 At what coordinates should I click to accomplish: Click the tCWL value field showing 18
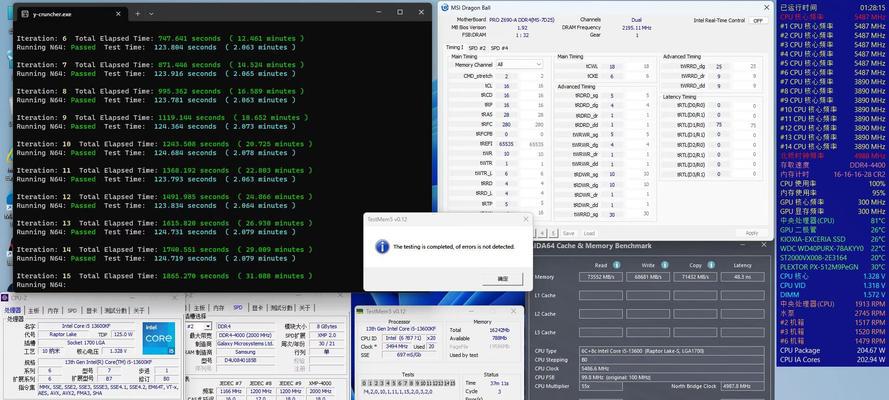click(611, 66)
